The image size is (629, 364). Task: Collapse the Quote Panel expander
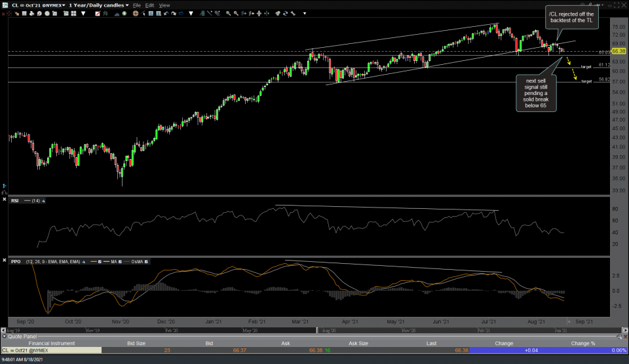5,337
